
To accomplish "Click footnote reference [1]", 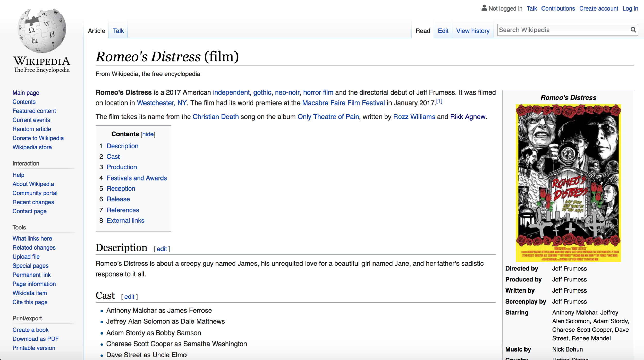I will 439,101.
